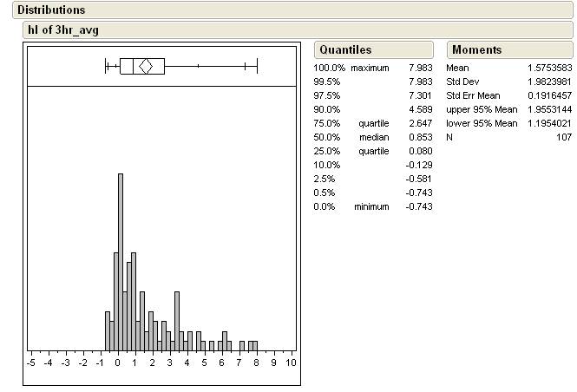Click the mean diamond in the box plot
The width and height of the screenshot is (577, 392).
click(x=146, y=66)
